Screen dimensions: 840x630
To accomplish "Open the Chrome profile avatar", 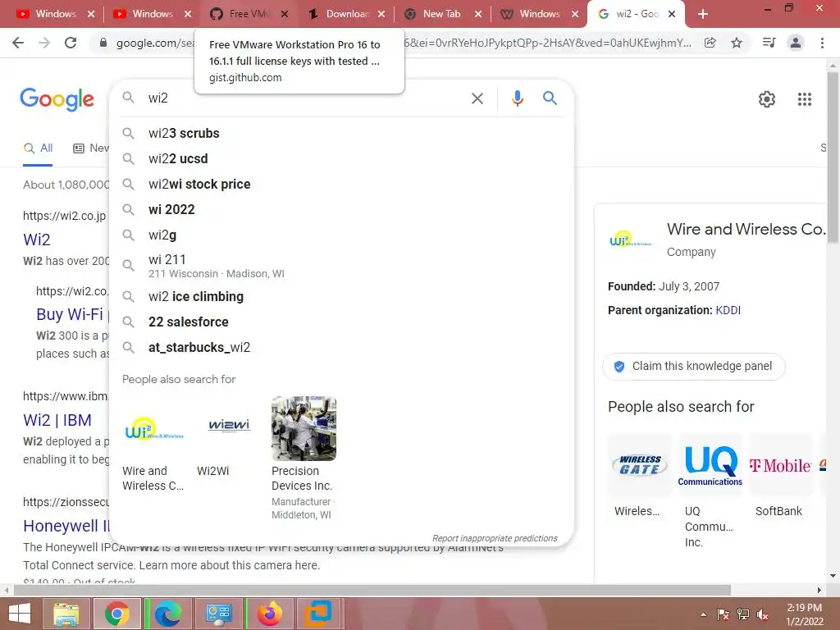I will (796, 43).
